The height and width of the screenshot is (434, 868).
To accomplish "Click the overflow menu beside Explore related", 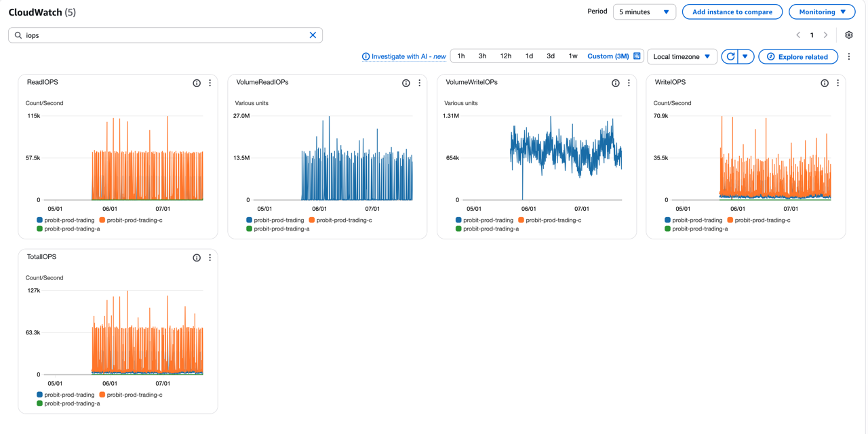I will (849, 56).
